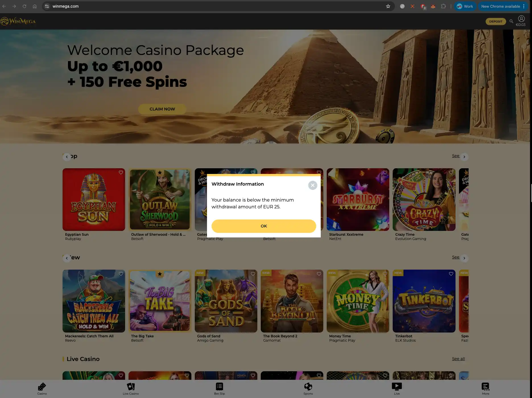Image resolution: width=532 pixels, height=398 pixels.
Task: Click the search magnifier icon
Action: (x=511, y=21)
